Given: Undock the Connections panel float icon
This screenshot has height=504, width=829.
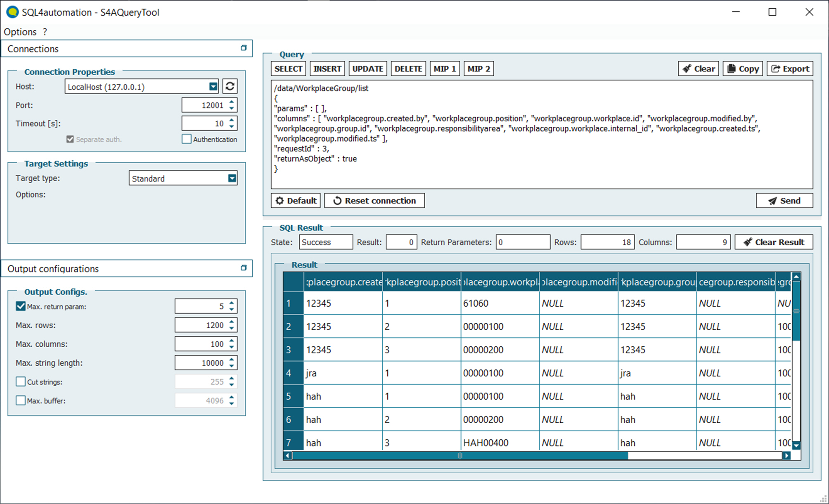Looking at the screenshot, I should point(244,48).
